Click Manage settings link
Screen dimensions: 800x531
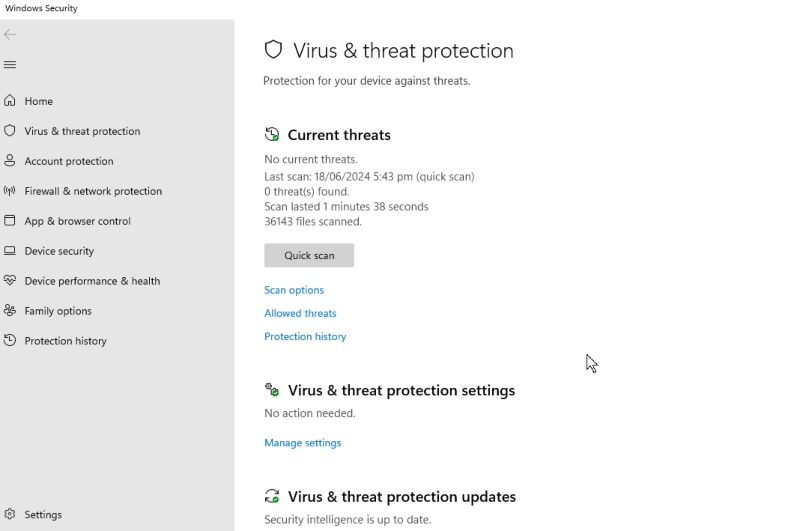[302, 443]
